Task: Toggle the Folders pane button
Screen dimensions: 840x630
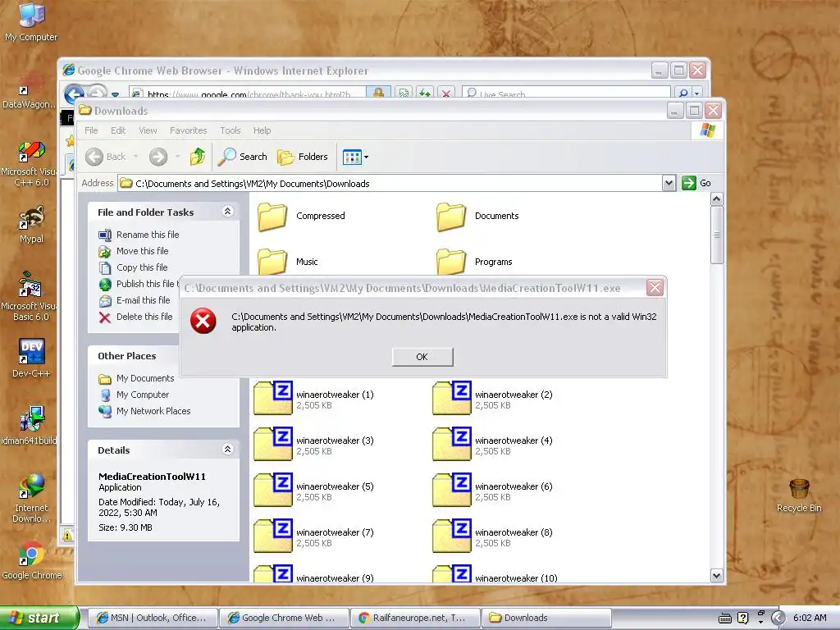Action: [303, 157]
